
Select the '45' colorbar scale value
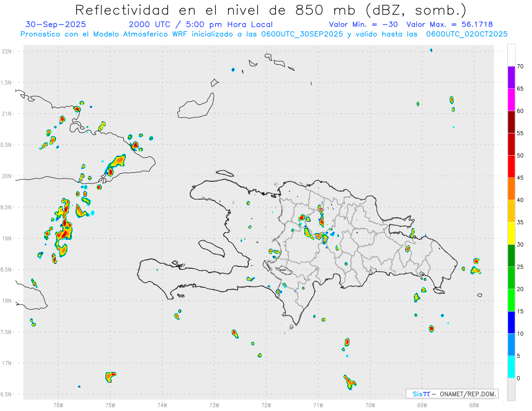520,178
